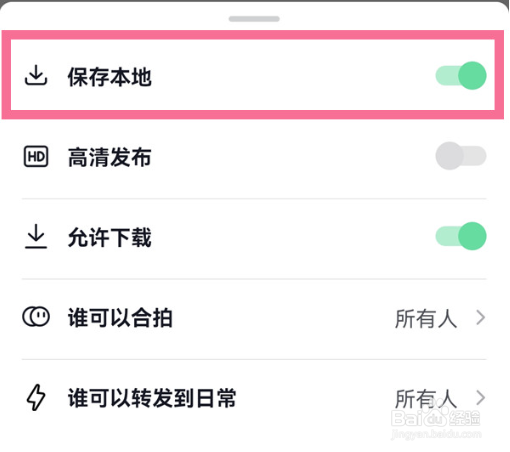Select the 高清发布 label text
Screen dimensions: 510x452
[110, 157]
